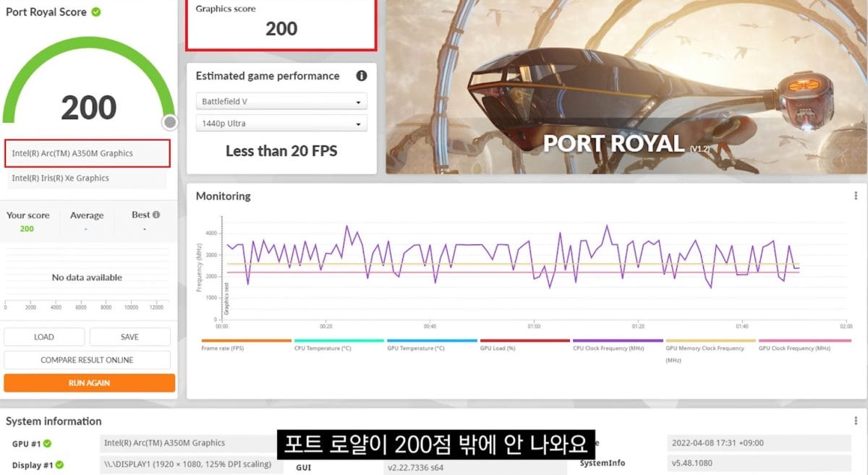Screen dimensions: 868x475
Task: Click the gray knob on score gauge
Action: coord(170,122)
